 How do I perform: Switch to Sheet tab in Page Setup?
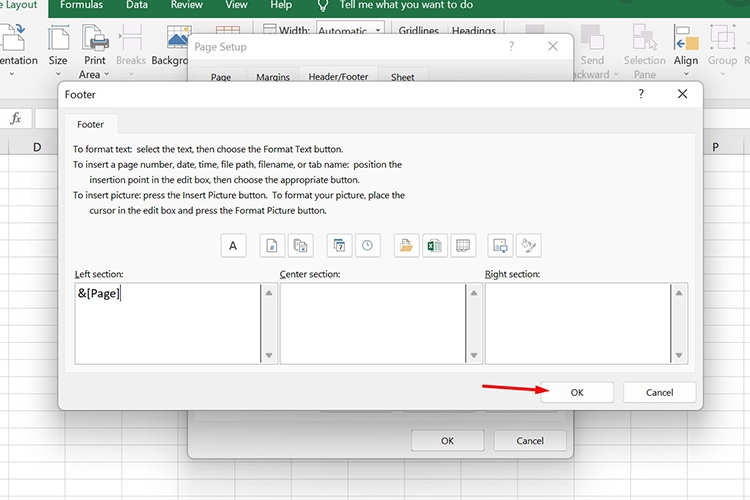point(402,76)
